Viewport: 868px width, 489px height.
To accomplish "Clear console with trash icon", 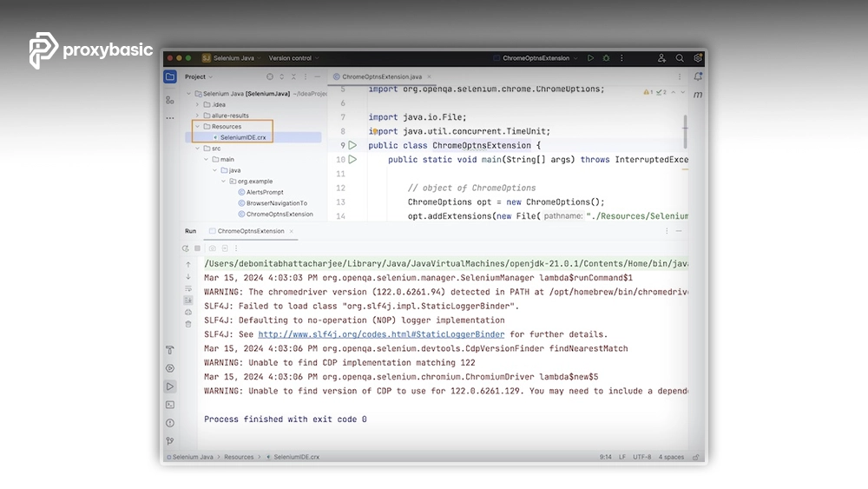I will [x=188, y=325].
